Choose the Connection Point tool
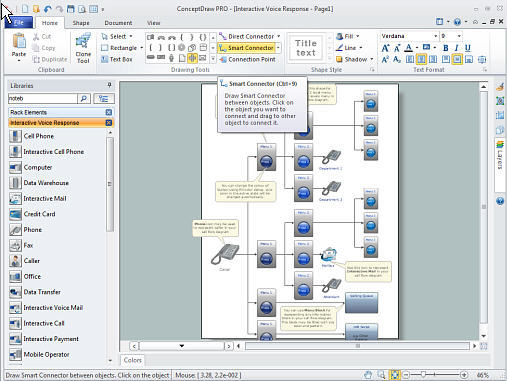The image size is (507, 381). (x=247, y=59)
